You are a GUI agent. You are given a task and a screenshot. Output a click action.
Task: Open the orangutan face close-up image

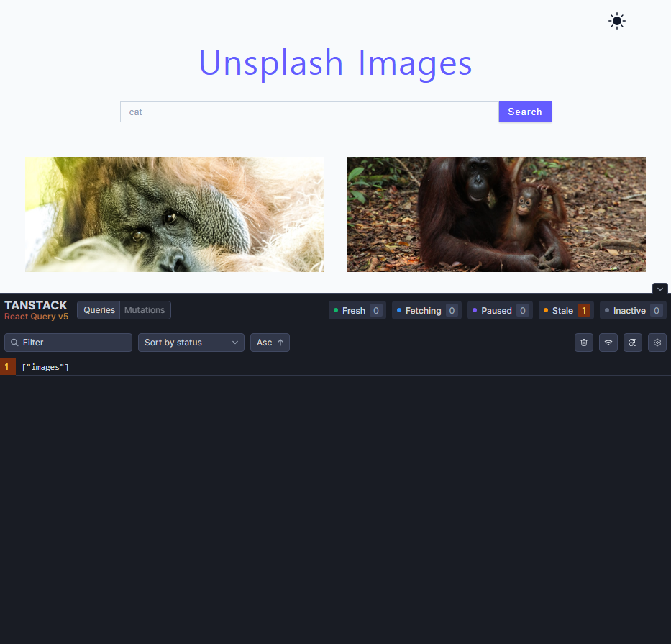click(x=175, y=214)
